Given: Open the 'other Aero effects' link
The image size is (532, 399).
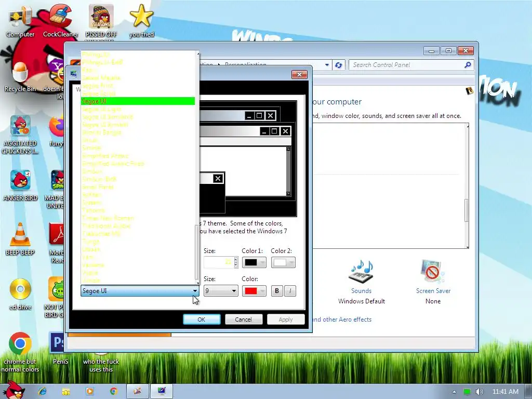Looking at the screenshot, I should [342, 320].
